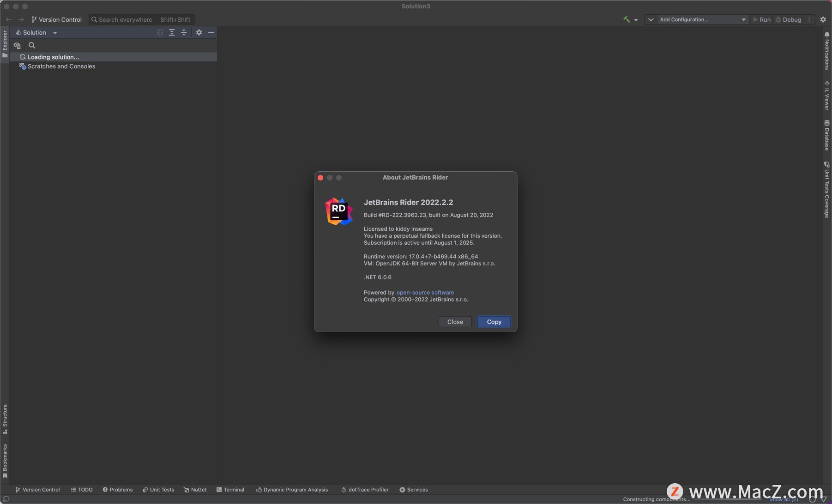The height and width of the screenshot is (504, 832).
Task: Open Version Control bottom tool window
Action: (x=37, y=490)
